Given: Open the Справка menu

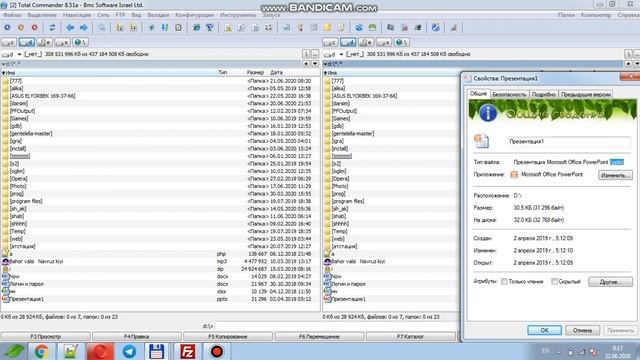Looking at the screenshot, I should coord(629,15).
